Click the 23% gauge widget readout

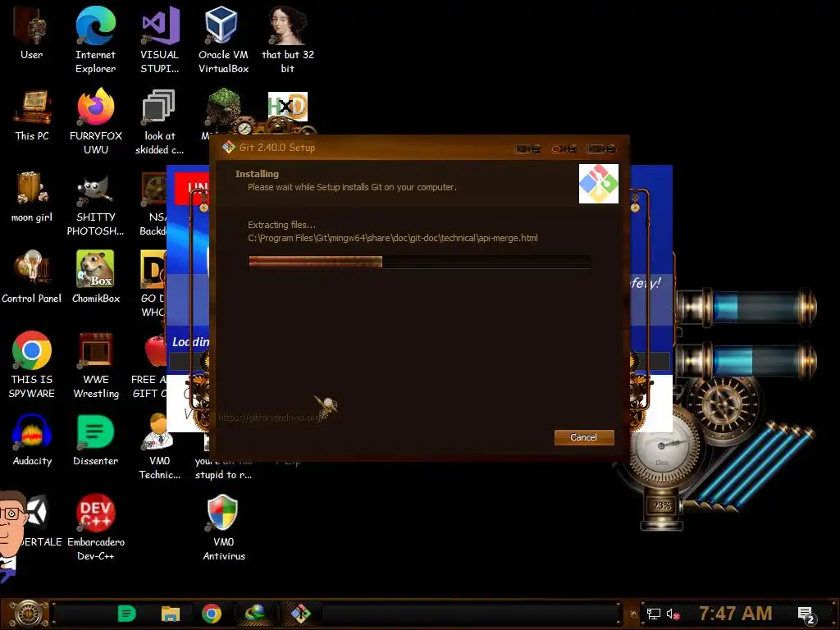click(662, 505)
